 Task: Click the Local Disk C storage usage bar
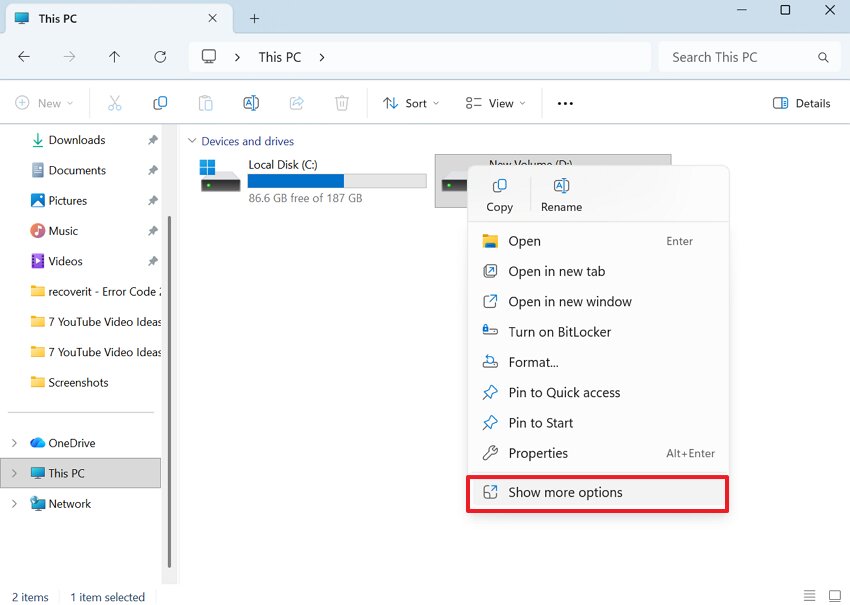pyautogui.click(x=336, y=181)
